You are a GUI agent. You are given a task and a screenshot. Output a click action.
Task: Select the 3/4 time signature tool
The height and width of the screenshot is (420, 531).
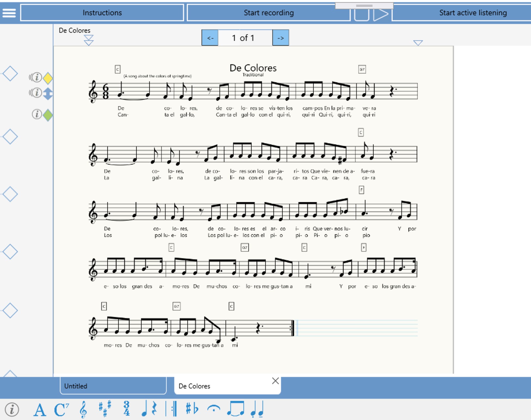[x=126, y=409]
